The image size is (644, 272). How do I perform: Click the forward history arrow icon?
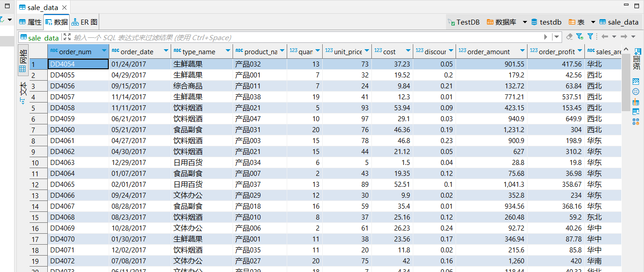(x=624, y=36)
